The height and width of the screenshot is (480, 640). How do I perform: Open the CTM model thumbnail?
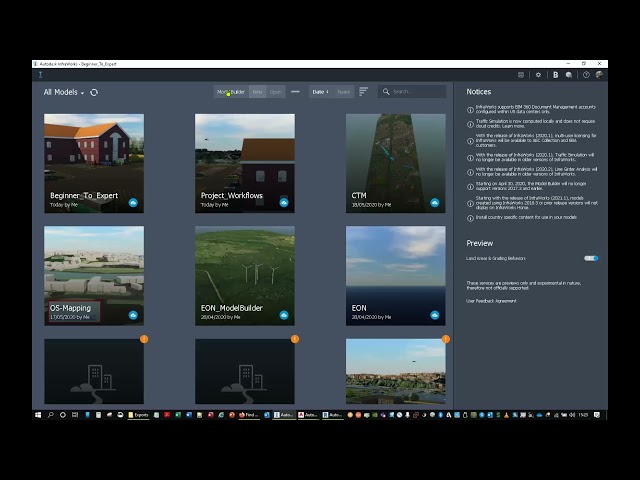(396, 163)
